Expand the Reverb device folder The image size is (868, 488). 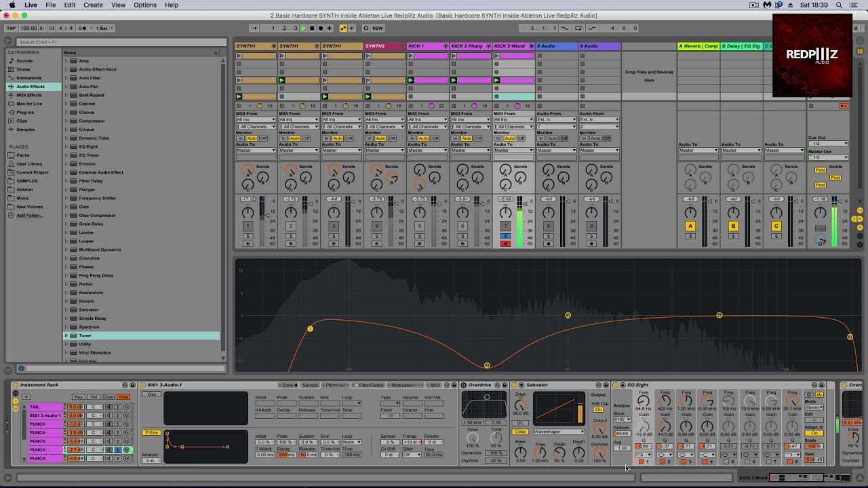pyautogui.click(x=66, y=302)
